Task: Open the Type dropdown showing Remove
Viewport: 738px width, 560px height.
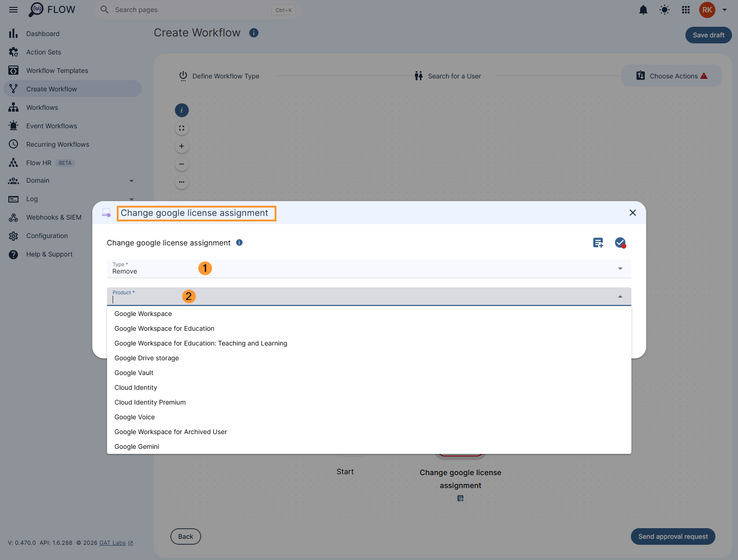Action: (369, 268)
